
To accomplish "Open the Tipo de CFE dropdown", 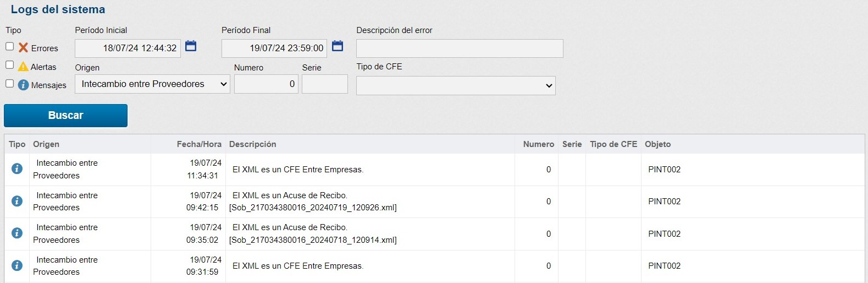I will [456, 86].
